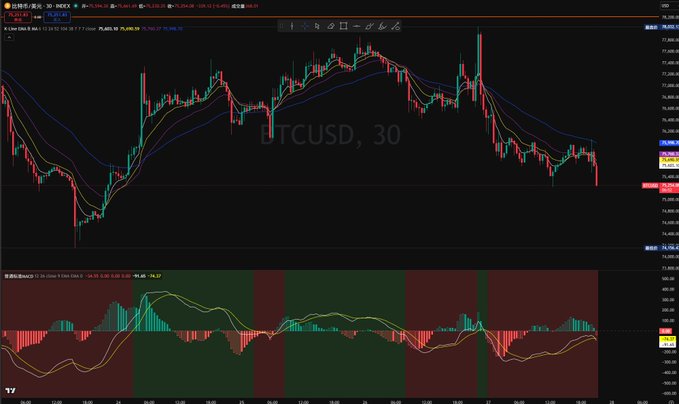679x404 pixels.
Task: Click the blue buy price button
Action: click(57, 17)
